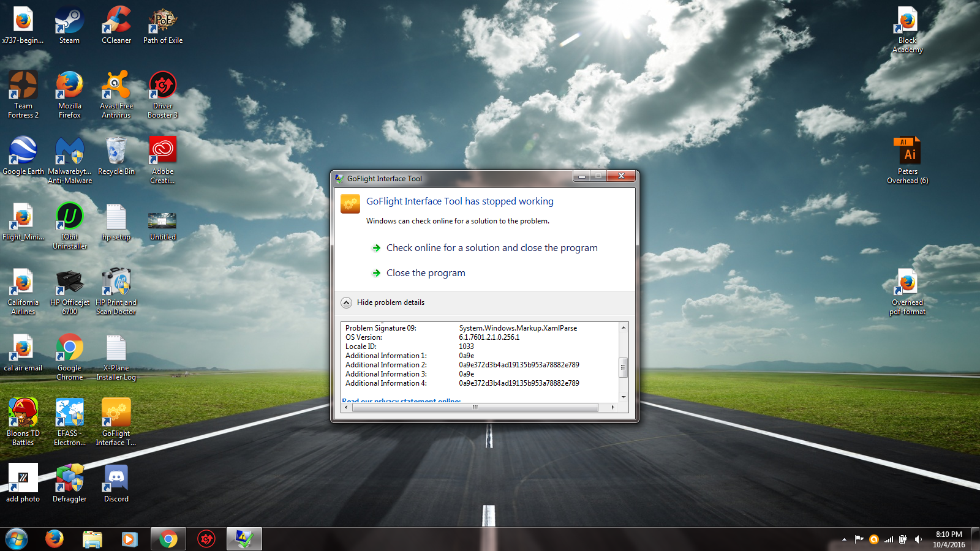Click Close the program option
The width and height of the screenshot is (980, 551).
425,273
